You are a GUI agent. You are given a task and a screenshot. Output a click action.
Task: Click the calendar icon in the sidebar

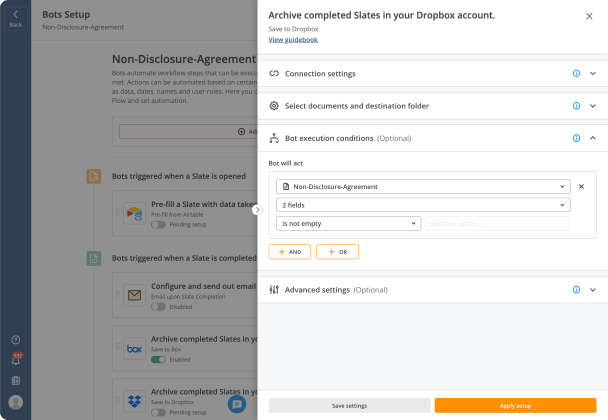coord(16,380)
